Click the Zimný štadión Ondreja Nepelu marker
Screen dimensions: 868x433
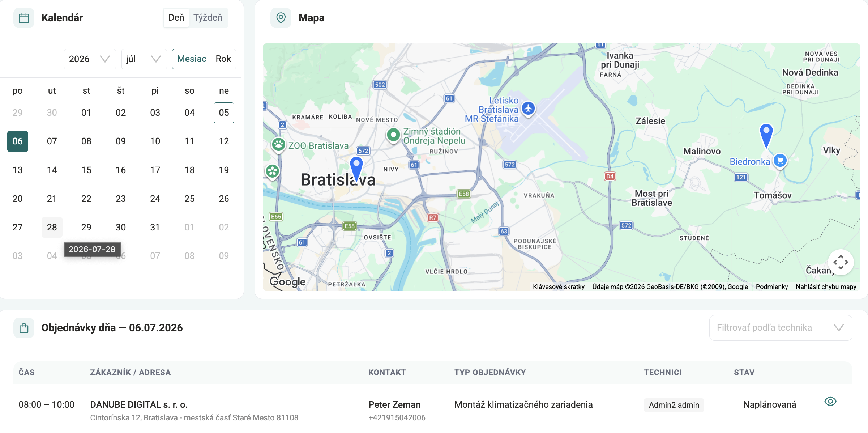(x=393, y=135)
